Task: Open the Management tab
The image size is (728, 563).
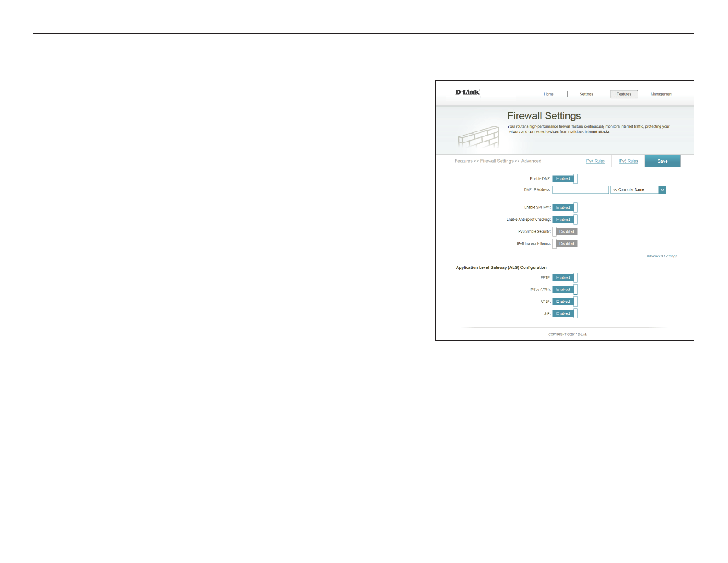Action: 661,94
